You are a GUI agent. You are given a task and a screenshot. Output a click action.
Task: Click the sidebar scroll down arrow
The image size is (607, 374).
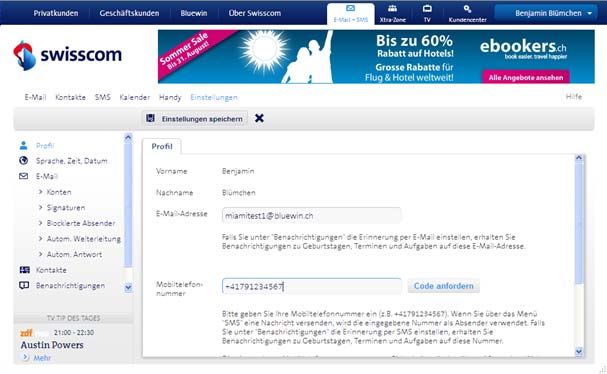tap(128, 288)
